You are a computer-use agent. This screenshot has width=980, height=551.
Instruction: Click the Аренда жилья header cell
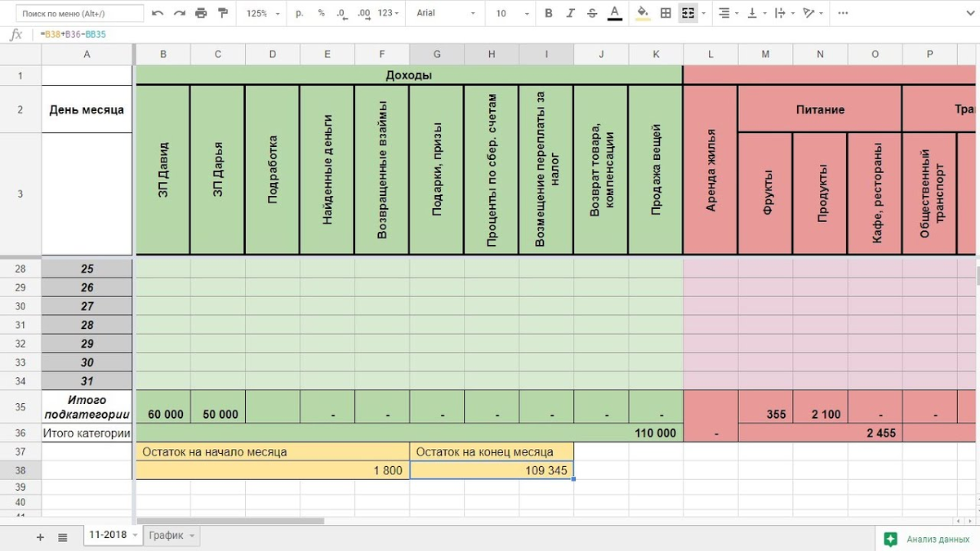710,170
